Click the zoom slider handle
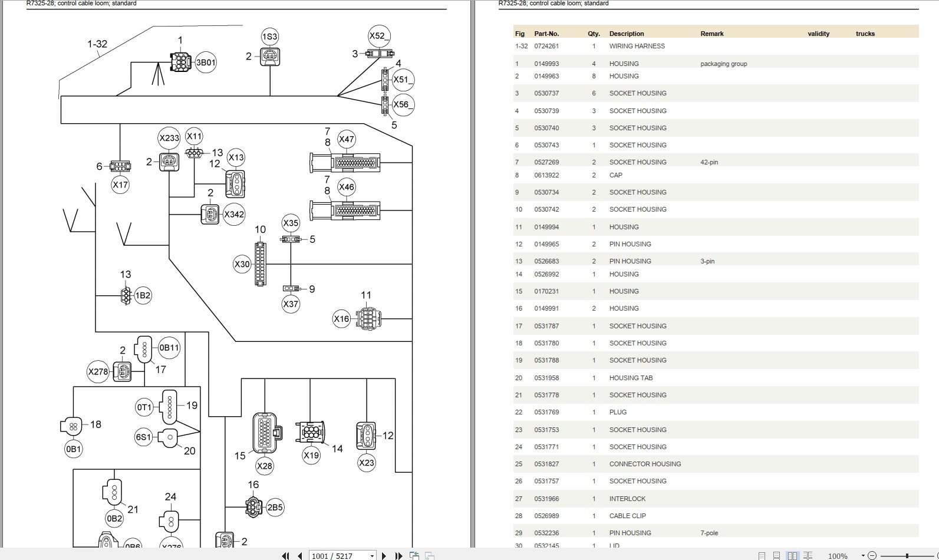Image resolution: width=939 pixels, height=560 pixels. [x=907, y=556]
